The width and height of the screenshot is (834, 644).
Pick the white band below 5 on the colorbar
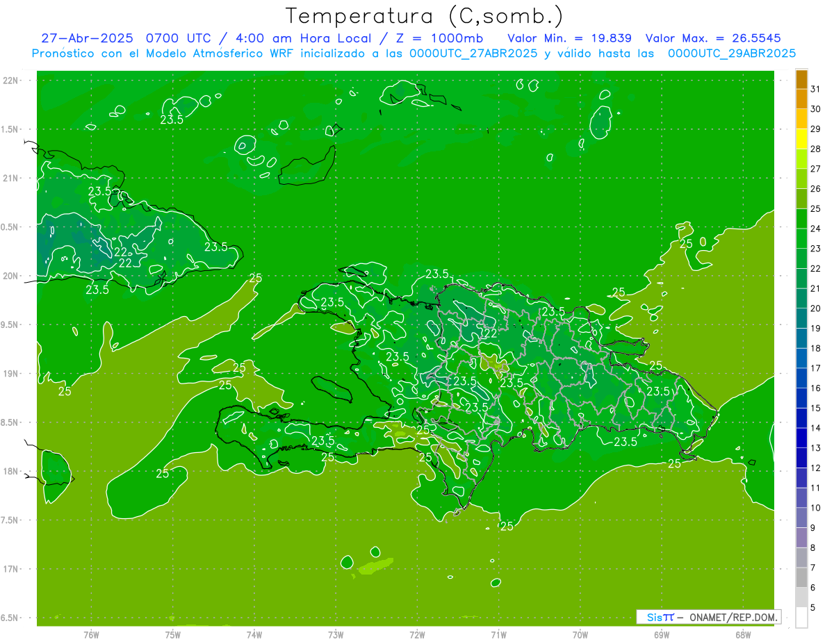pos(801,618)
